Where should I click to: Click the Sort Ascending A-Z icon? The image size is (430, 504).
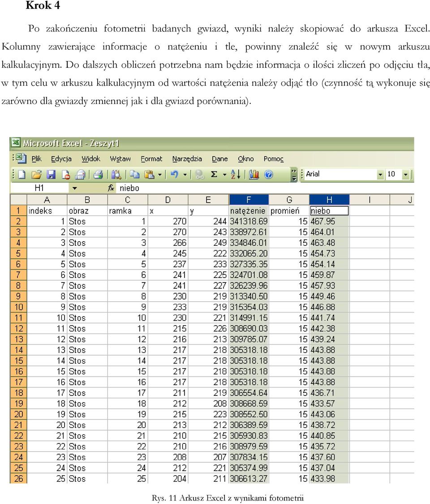236,174
